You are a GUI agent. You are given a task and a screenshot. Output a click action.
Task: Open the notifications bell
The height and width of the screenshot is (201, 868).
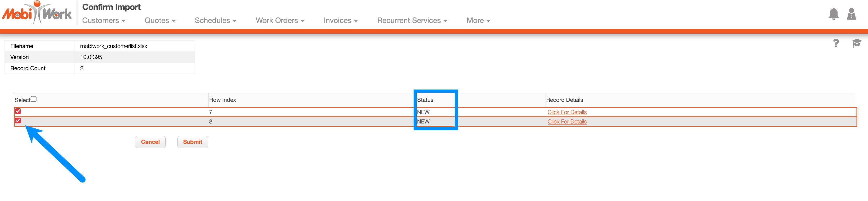point(833,14)
